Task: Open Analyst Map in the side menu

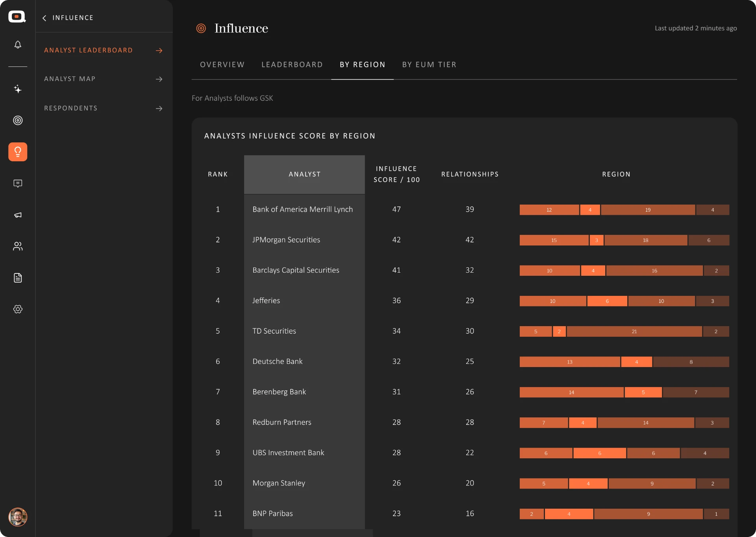Action: click(x=70, y=79)
